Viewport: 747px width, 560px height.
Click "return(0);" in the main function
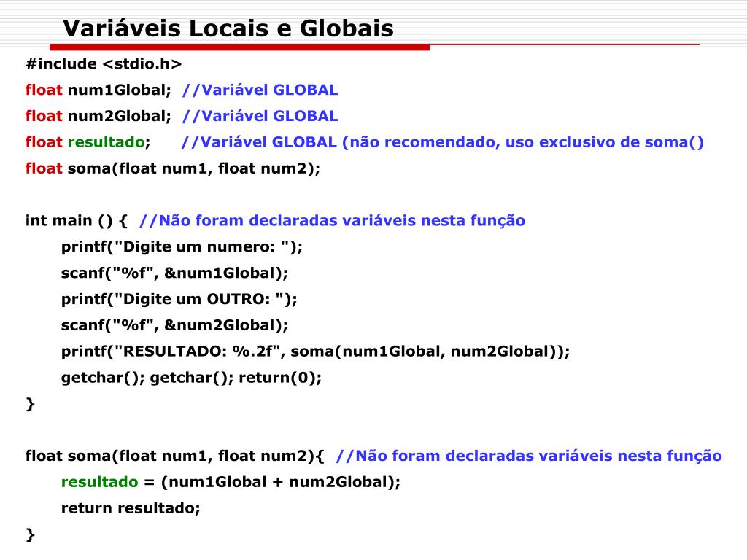[280, 378]
